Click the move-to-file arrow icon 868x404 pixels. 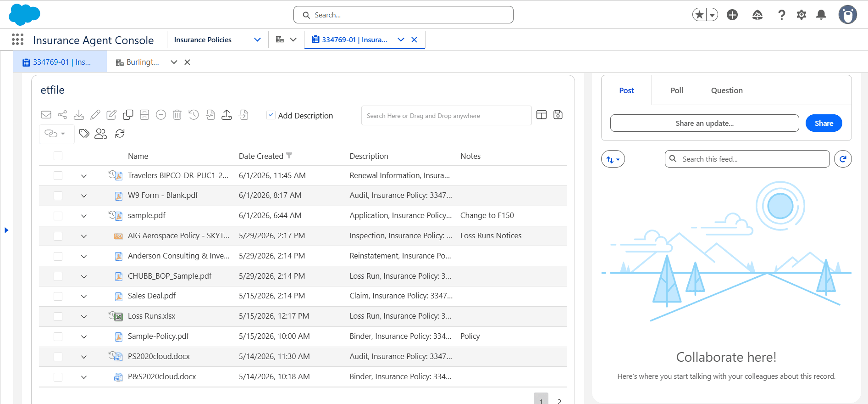tap(243, 115)
